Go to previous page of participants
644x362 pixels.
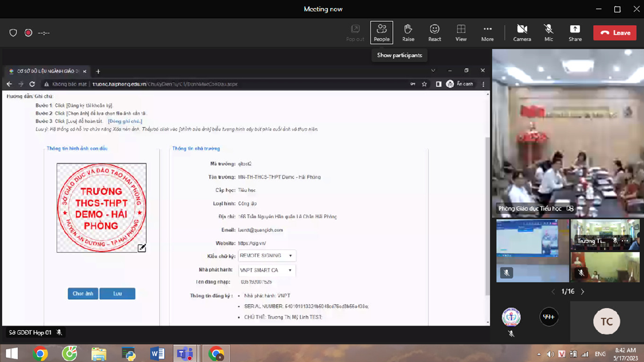(x=553, y=291)
